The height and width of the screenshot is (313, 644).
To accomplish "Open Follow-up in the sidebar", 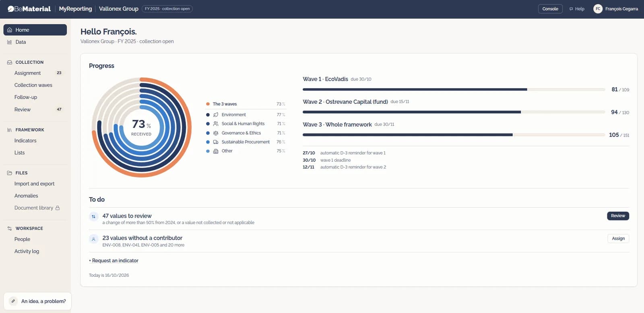I will 35,97.
